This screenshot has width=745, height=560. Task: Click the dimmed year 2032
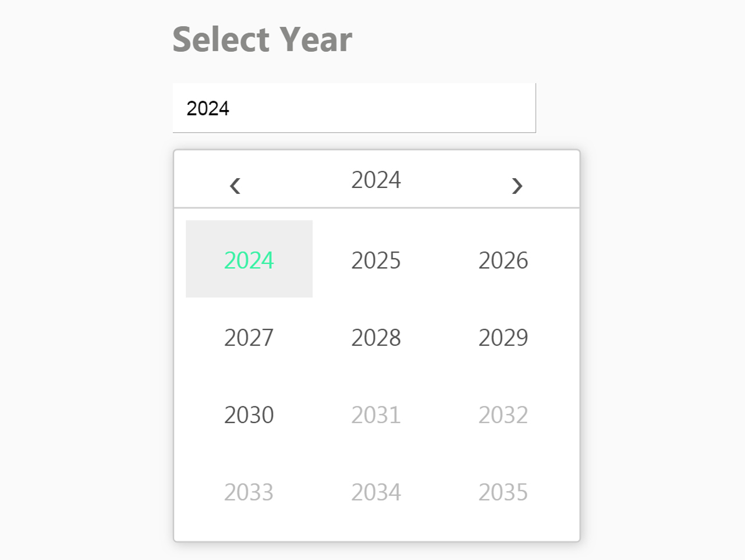click(503, 414)
